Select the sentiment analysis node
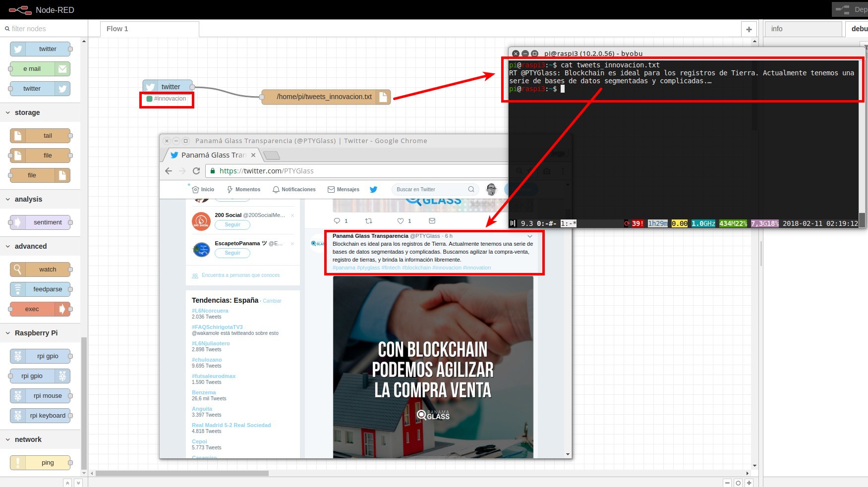 point(40,222)
